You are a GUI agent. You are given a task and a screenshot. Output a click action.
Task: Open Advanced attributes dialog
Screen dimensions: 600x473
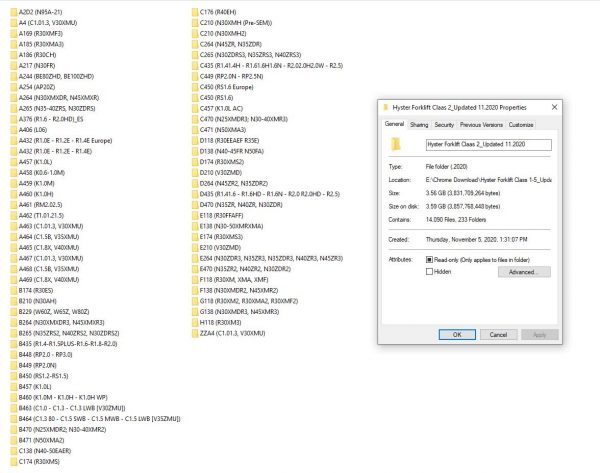524,272
